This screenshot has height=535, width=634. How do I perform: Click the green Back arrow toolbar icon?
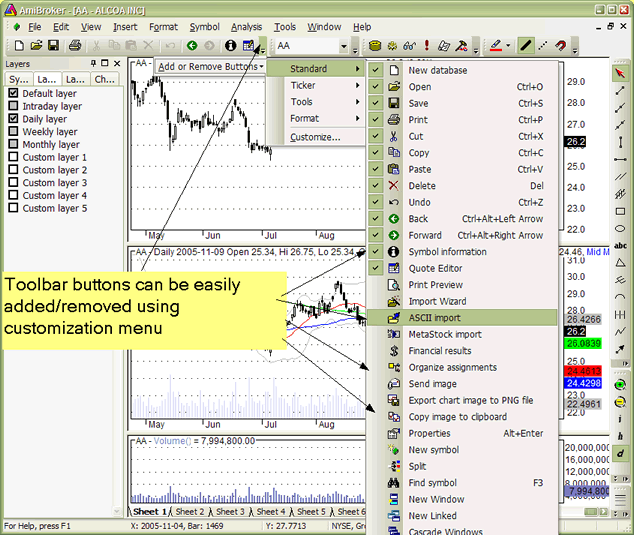191,46
